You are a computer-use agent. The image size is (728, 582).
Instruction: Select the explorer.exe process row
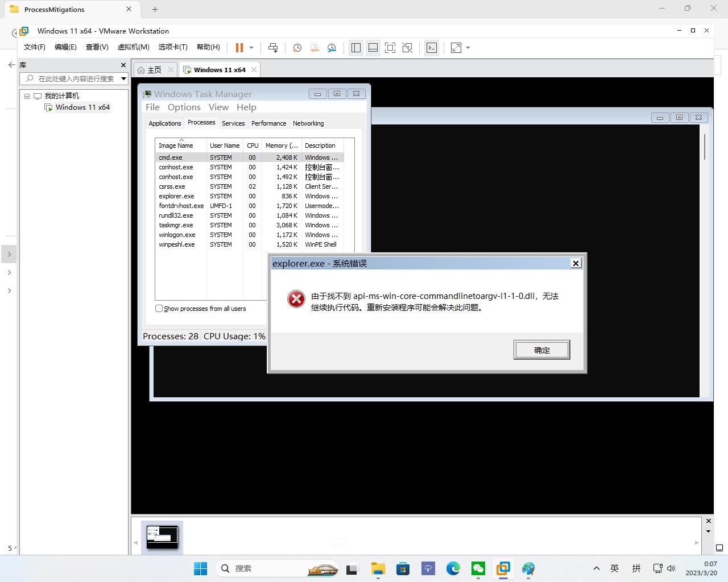(250, 196)
